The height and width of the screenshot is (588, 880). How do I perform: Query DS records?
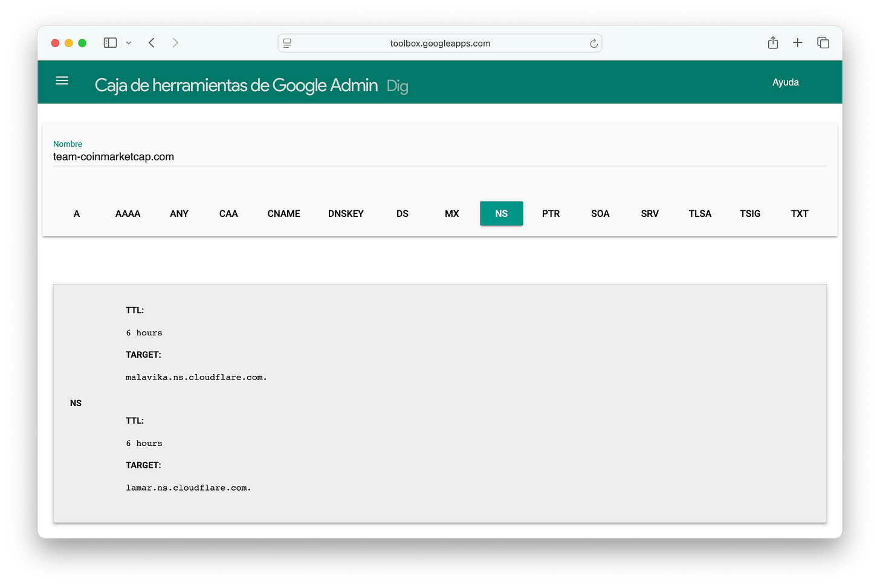(x=403, y=214)
